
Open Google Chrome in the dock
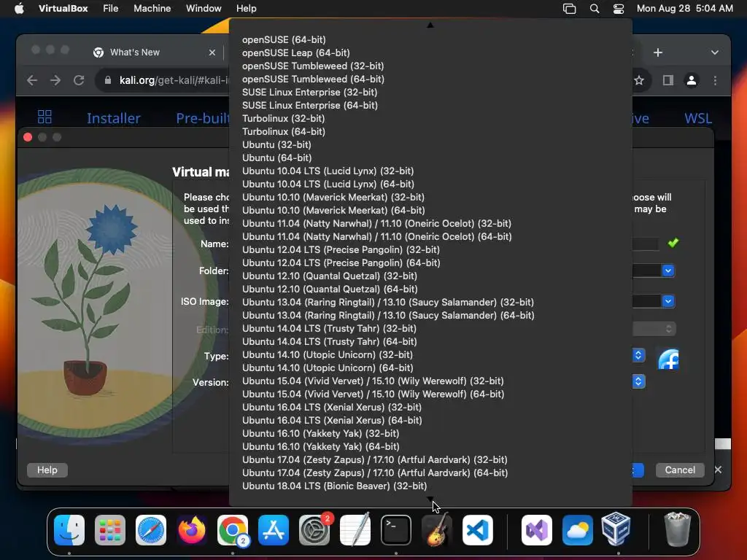[x=233, y=530]
